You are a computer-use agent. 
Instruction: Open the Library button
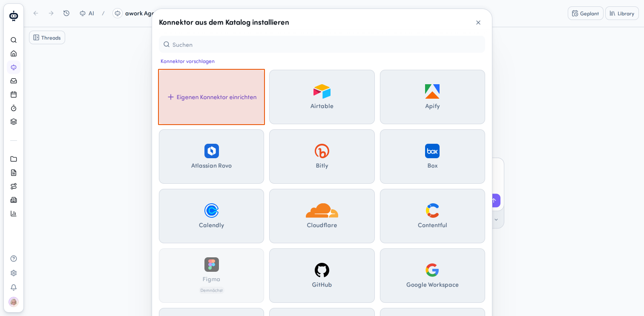point(622,13)
